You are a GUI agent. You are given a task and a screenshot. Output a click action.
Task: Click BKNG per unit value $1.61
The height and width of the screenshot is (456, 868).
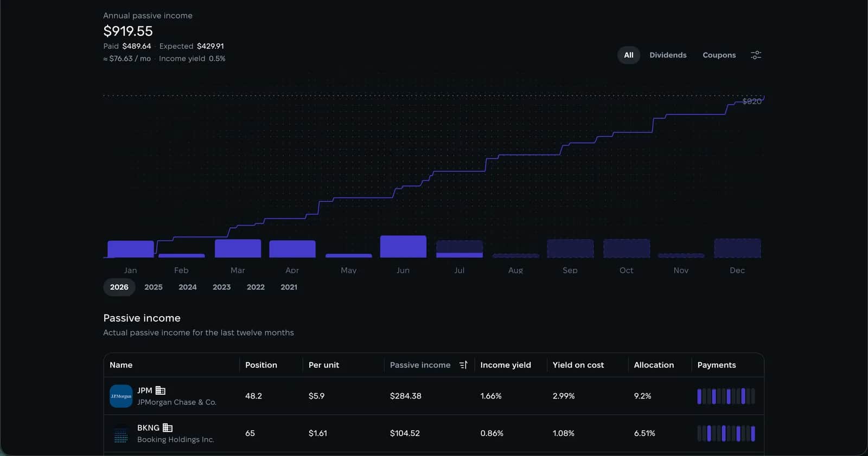(318, 433)
